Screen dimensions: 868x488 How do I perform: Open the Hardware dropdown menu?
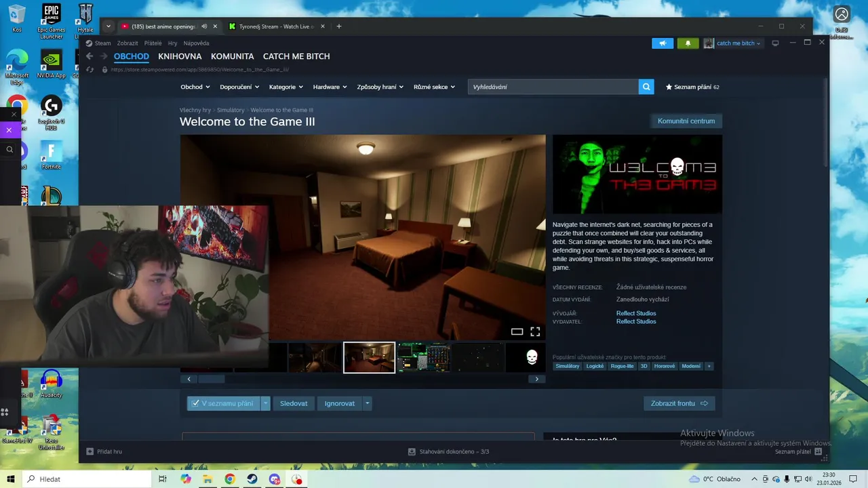330,87
